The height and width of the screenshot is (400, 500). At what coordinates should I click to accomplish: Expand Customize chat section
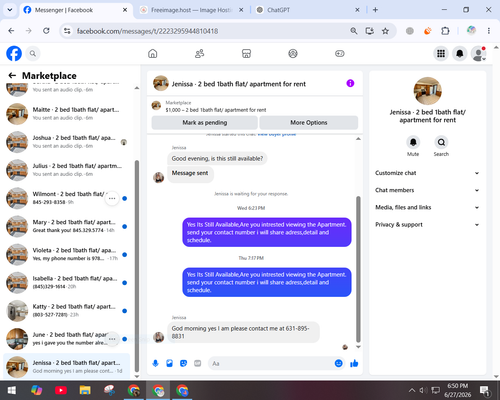[427, 173]
